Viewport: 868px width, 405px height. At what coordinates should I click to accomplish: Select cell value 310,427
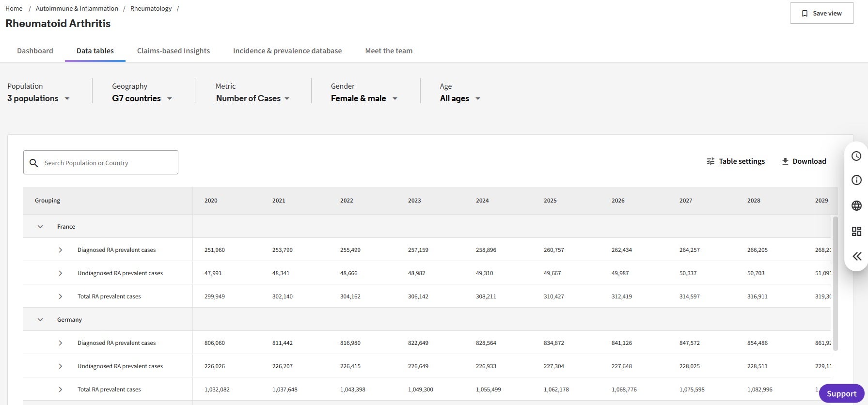[x=554, y=296]
